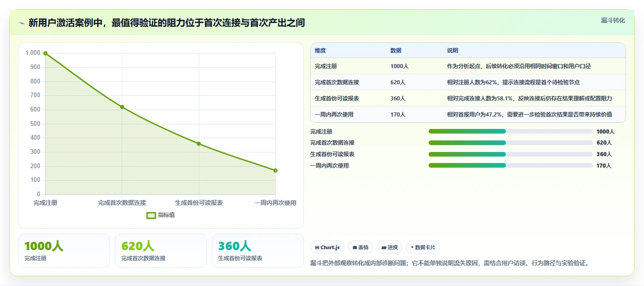Click the 1000人 value next to progress bar
The width and height of the screenshot is (644, 286).
[605, 132]
